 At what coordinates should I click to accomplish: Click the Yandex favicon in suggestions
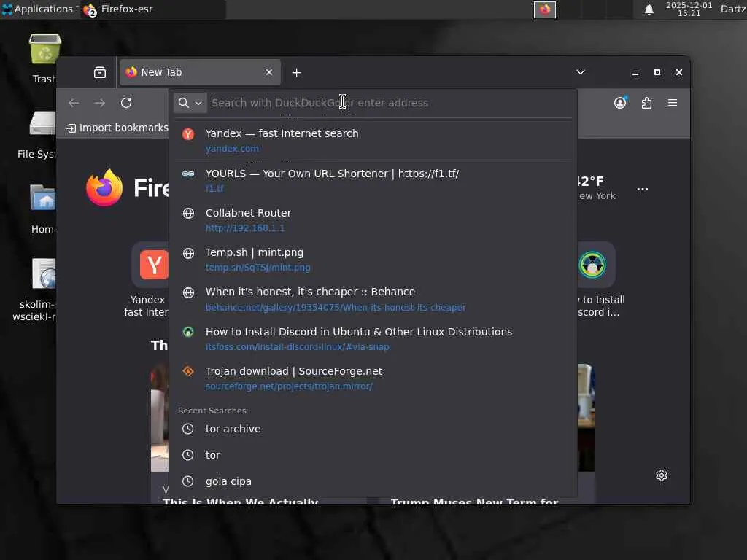[x=188, y=134]
